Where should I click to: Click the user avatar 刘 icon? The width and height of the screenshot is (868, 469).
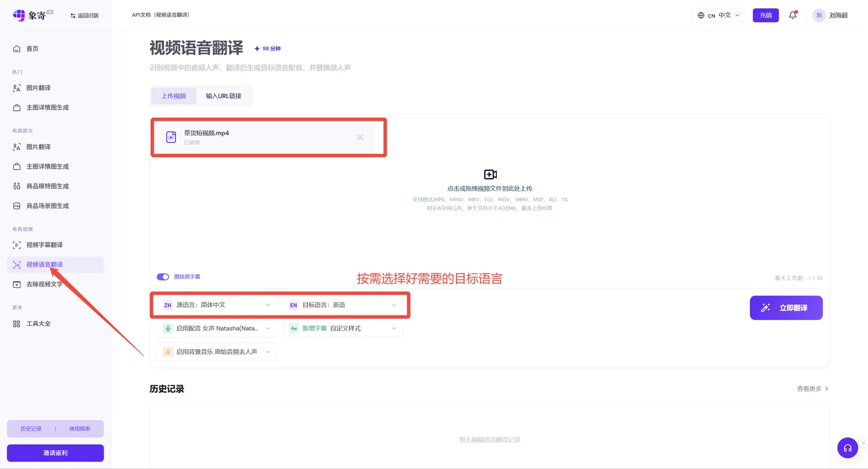[x=819, y=15]
